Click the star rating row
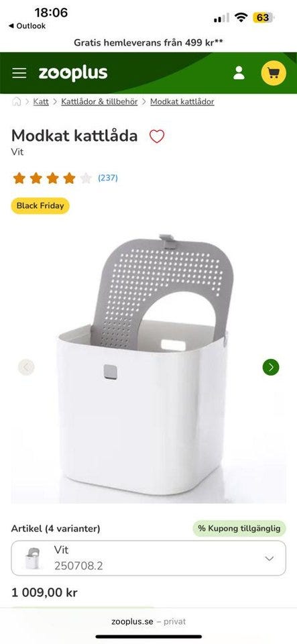 (52, 178)
